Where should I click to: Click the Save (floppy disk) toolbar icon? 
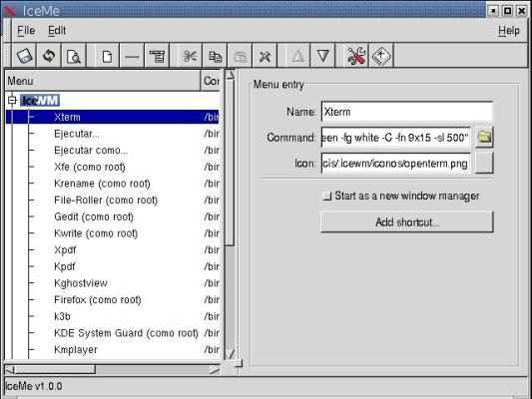[24, 56]
